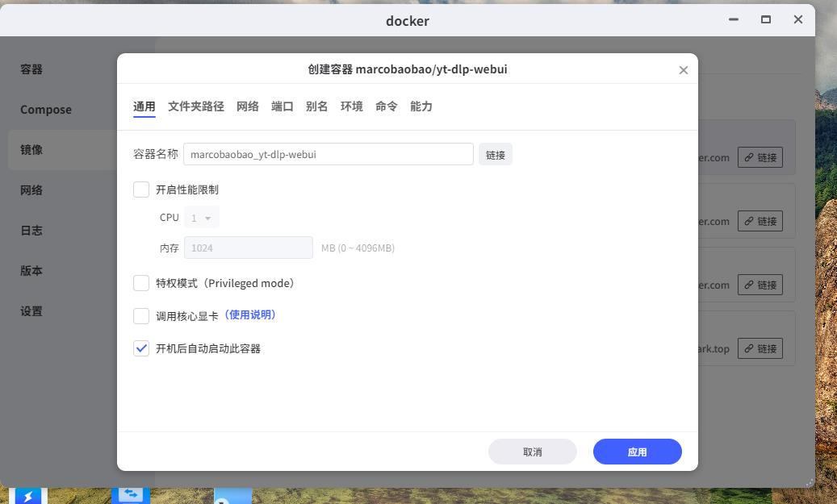This screenshot has height=504, width=837.
Task: Open 设置 in docker sidebar
Action: (31, 311)
